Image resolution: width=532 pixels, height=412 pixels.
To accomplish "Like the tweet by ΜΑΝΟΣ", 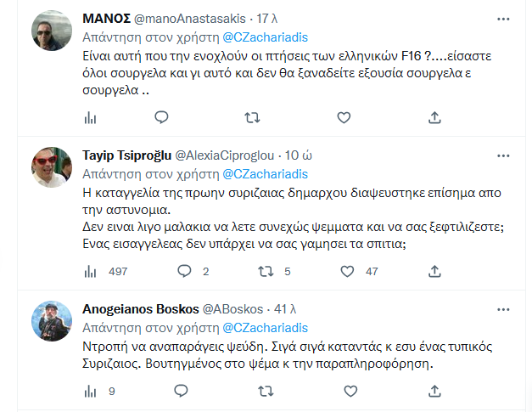I will pos(344,117).
